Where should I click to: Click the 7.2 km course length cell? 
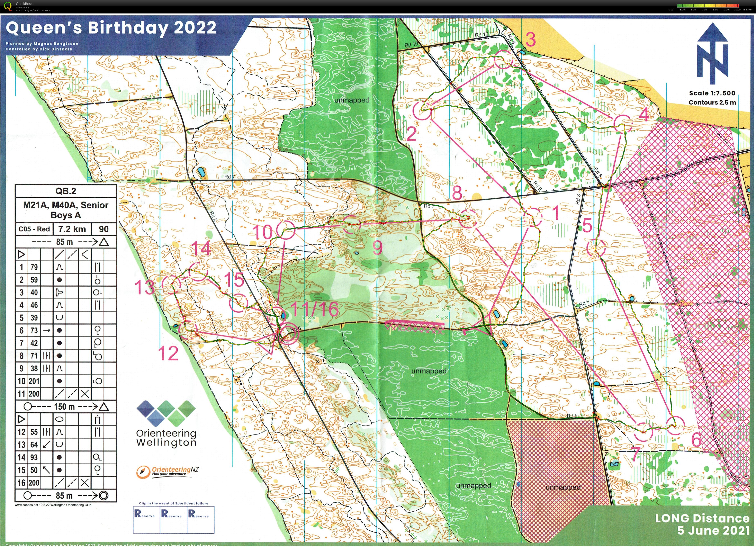pos(72,229)
